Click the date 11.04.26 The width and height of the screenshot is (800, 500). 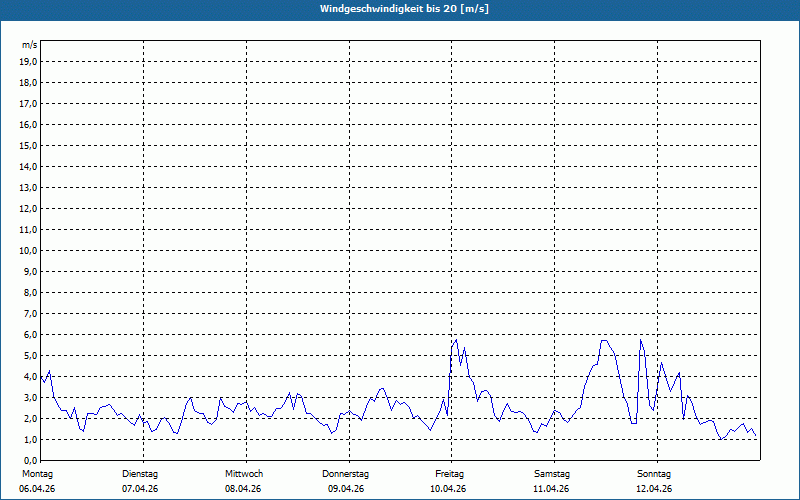click(x=551, y=489)
